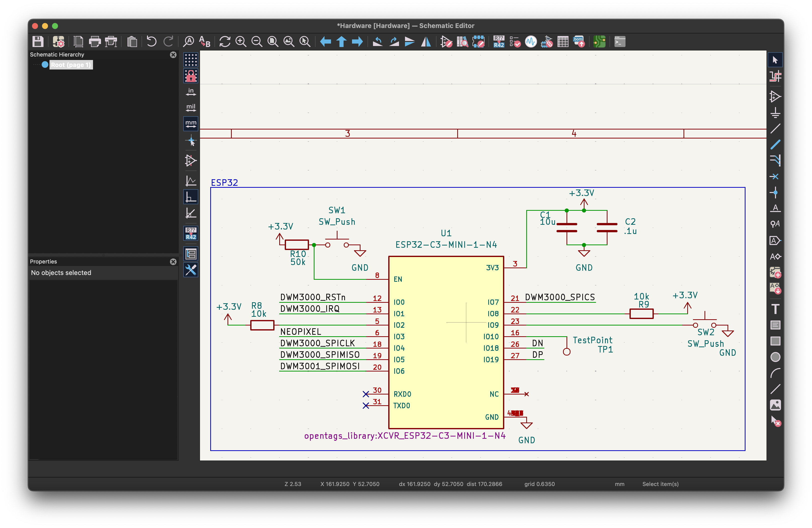Open the symbol fields table

click(563, 41)
